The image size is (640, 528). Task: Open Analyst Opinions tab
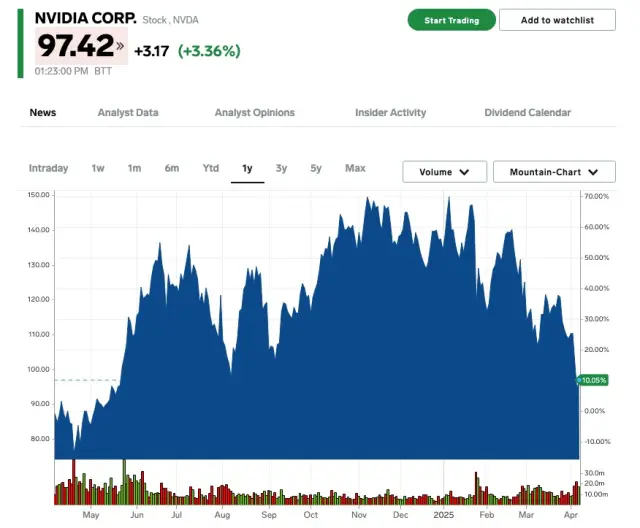click(x=255, y=113)
